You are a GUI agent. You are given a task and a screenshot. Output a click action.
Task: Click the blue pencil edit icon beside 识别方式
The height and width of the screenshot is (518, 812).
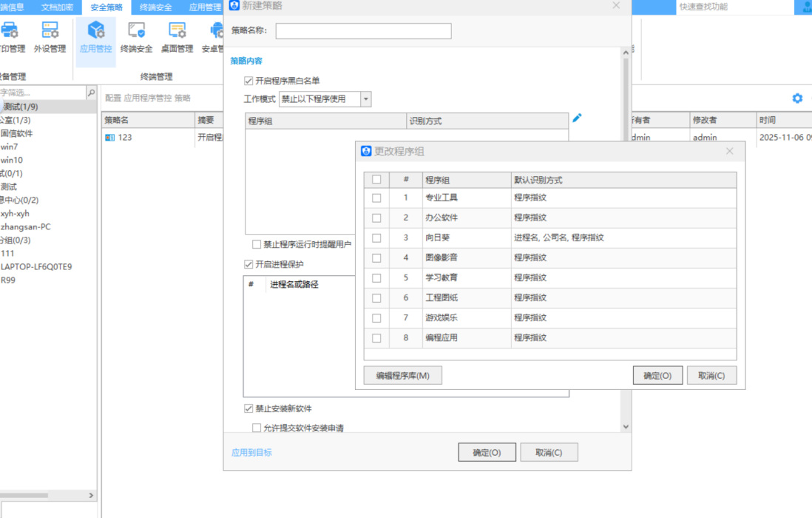tap(577, 118)
